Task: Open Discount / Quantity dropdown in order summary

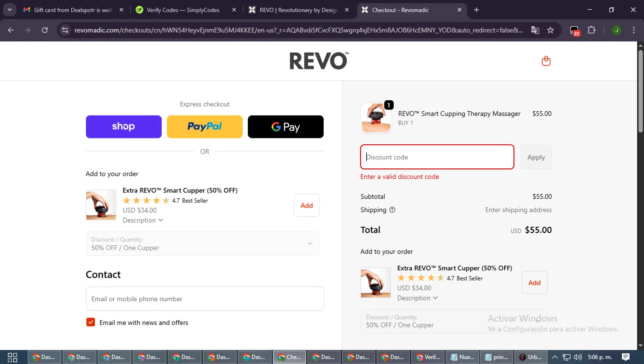Action: pyautogui.click(x=454, y=321)
